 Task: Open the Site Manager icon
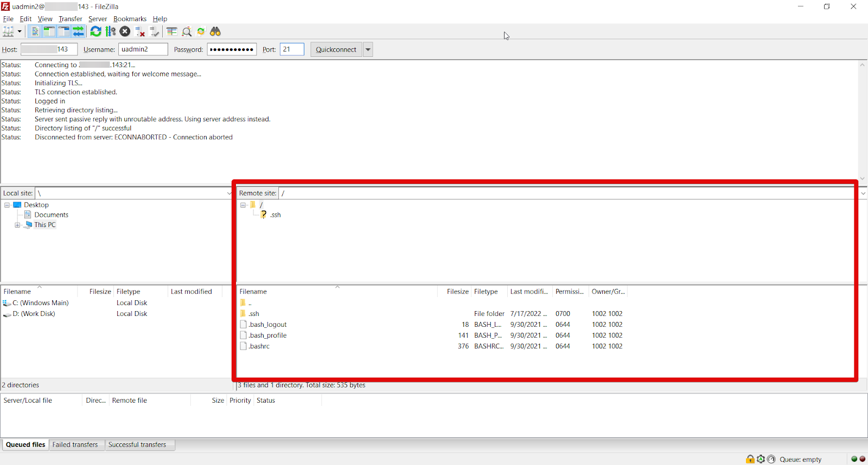coord(9,31)
